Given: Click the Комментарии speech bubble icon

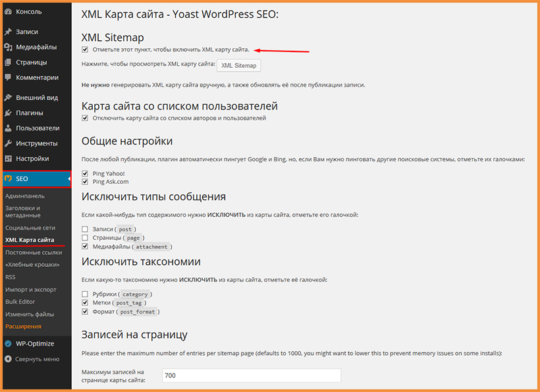Looking at the screenshot, I should (9, 78).
